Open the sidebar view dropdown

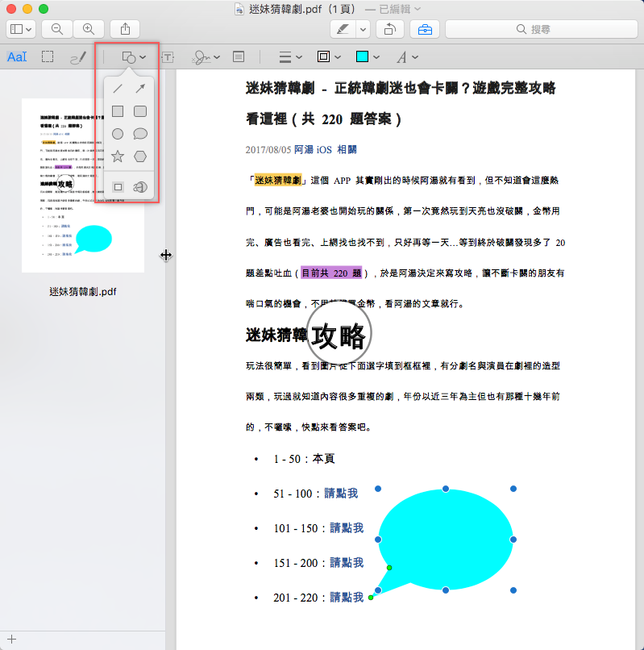[x=22, y=29]
